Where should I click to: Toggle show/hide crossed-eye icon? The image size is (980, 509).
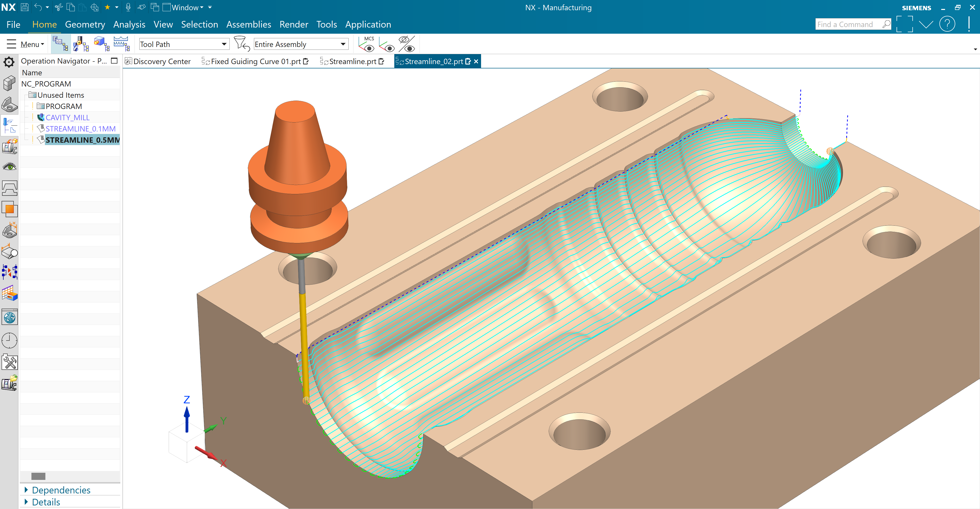point(407,44)
